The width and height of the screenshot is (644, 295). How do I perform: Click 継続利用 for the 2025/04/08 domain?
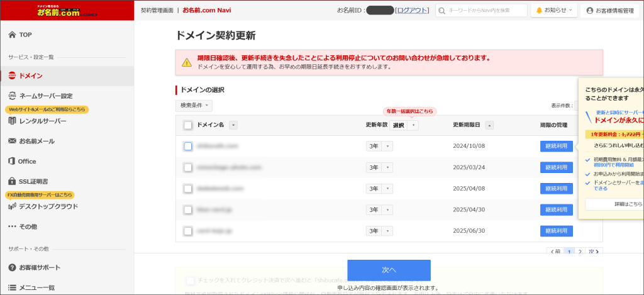coord(556,189)
